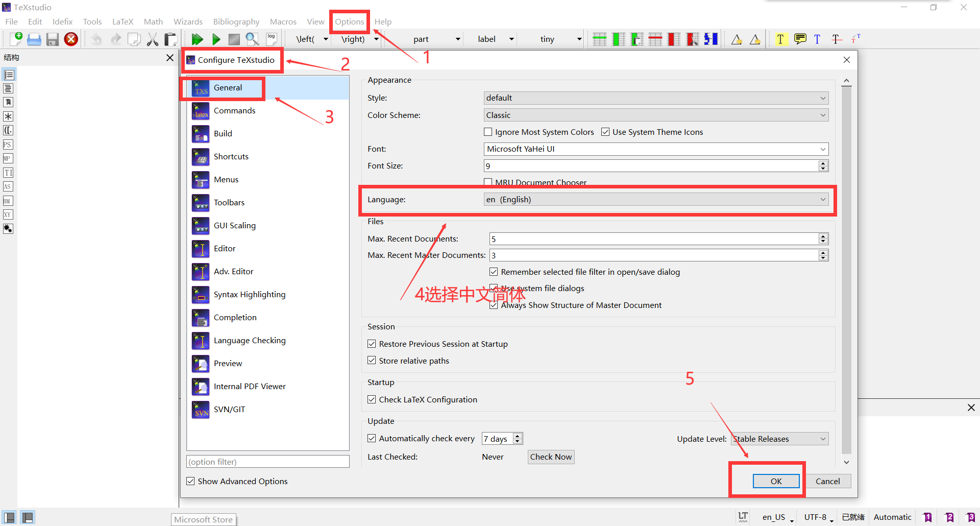Save the document with the floppy disk icon
The height and width of the screenshot is (526, 980).
[53, 39]
